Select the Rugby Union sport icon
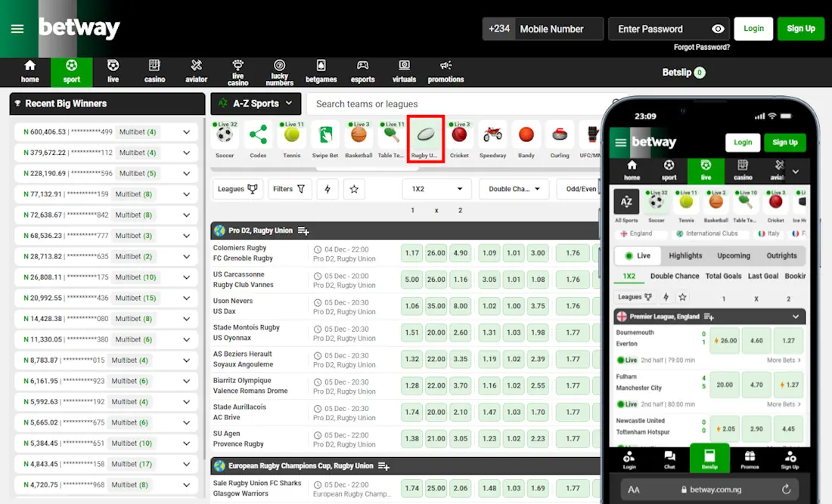Image resolution: width=832 pixels, height=504 pixels. click(x=426, y=138)
